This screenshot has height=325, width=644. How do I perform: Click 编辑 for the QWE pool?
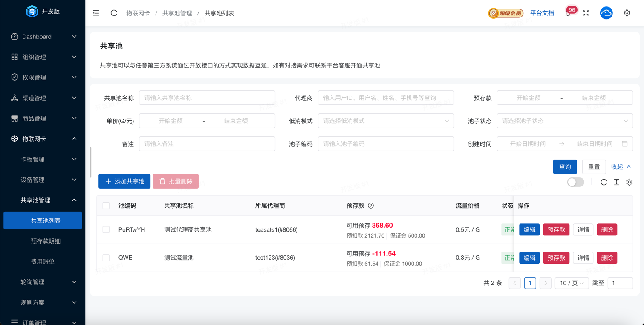[x=529, y=258]
